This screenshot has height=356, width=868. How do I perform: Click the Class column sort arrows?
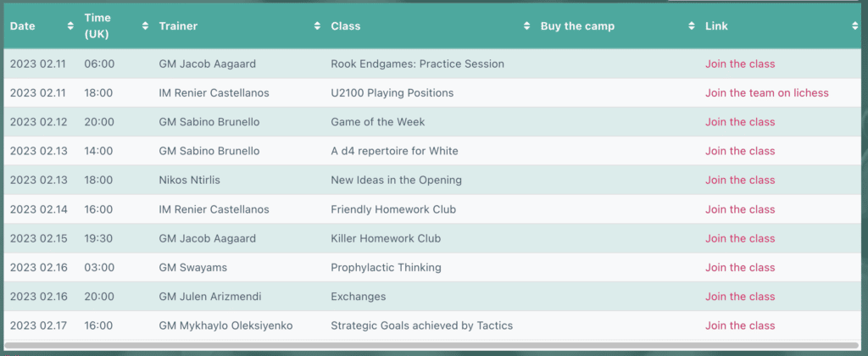527,26
